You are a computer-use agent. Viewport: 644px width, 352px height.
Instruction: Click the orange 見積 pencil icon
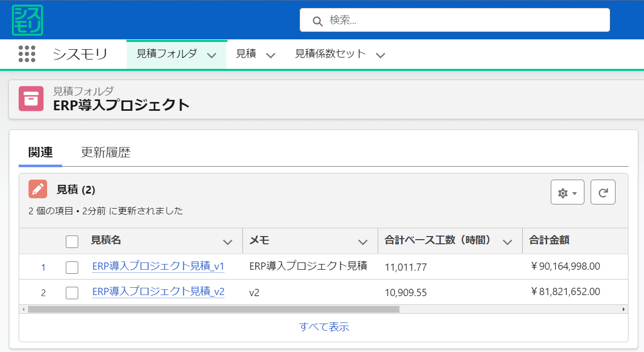38,189
